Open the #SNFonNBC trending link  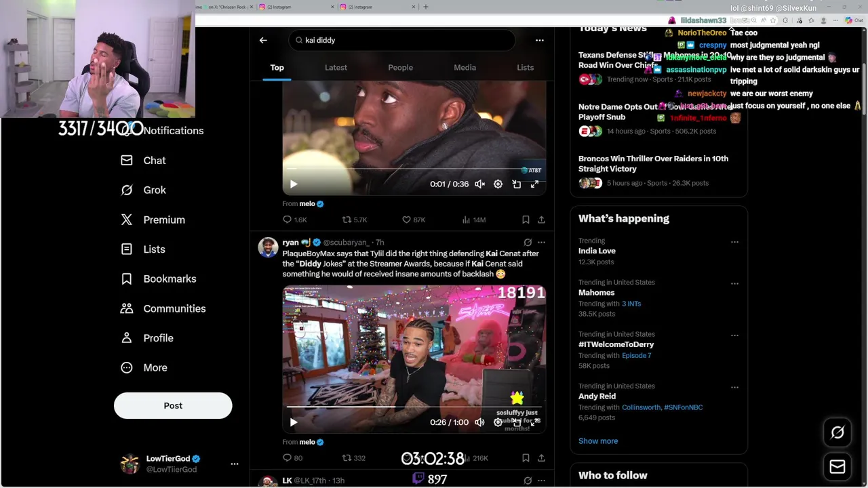click(x=684, y=407)
